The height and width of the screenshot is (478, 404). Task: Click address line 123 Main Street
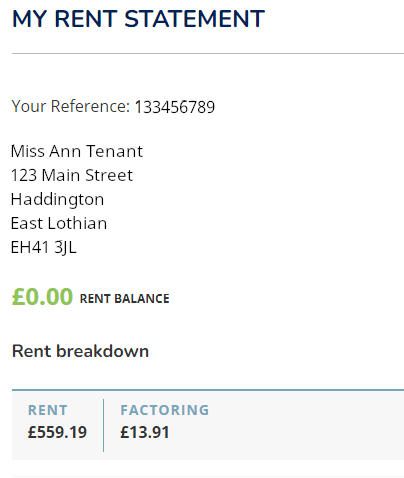click(72, 175)
